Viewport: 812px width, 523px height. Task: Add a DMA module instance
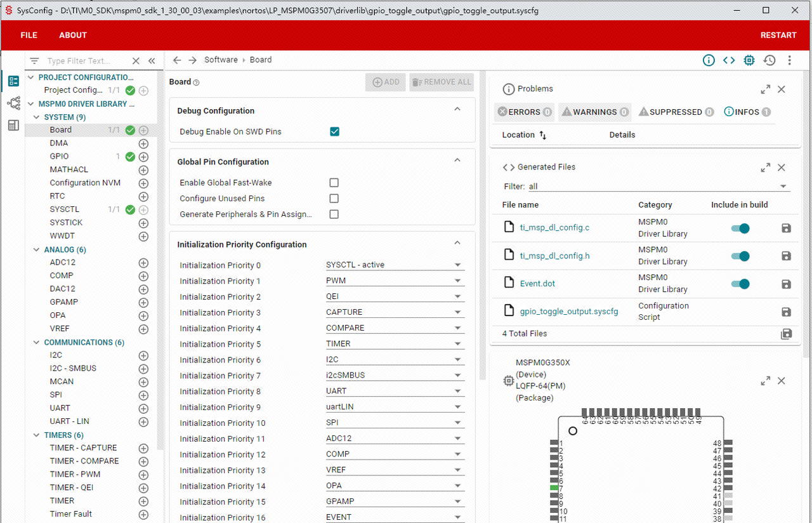[x=143, y=143]
